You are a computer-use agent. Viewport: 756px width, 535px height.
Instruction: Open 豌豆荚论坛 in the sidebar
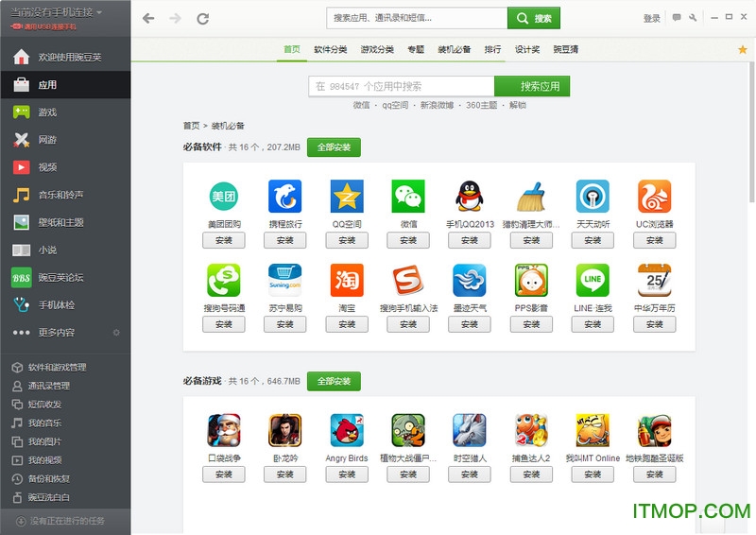(x=65, y=277)
